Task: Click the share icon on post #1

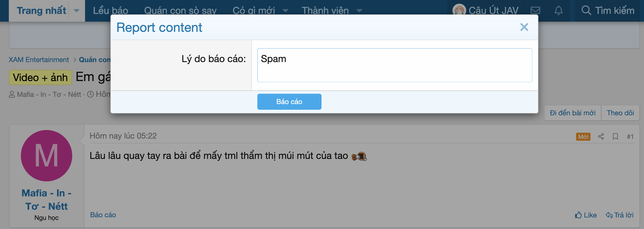Action: click(x=601, y=136)
